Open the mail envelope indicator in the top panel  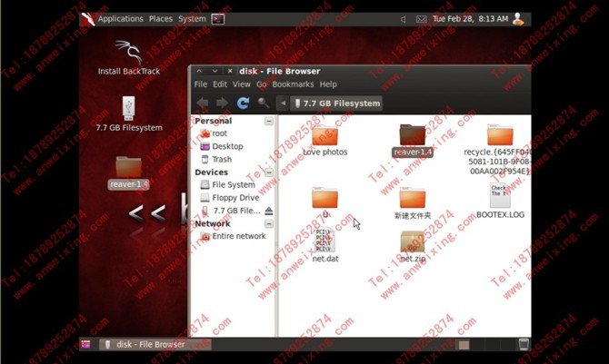coord(422,19)
